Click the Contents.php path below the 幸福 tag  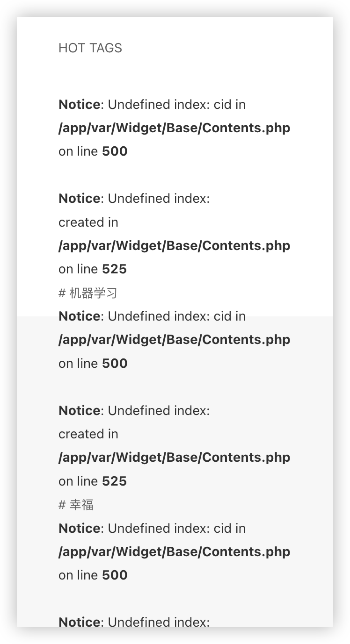(x=174, y=552)
